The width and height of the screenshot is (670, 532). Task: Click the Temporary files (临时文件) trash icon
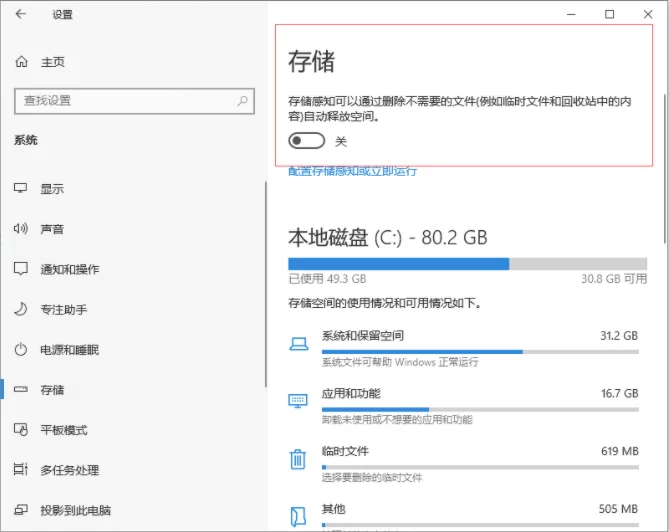click(298, 459)
